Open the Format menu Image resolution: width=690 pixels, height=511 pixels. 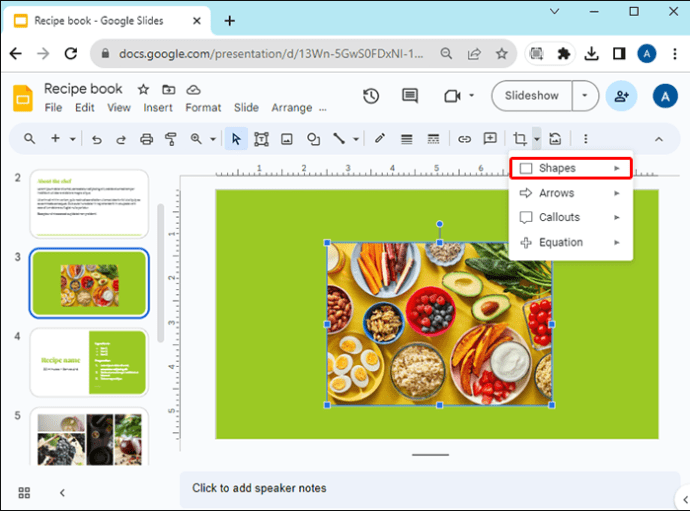(203, 108)
